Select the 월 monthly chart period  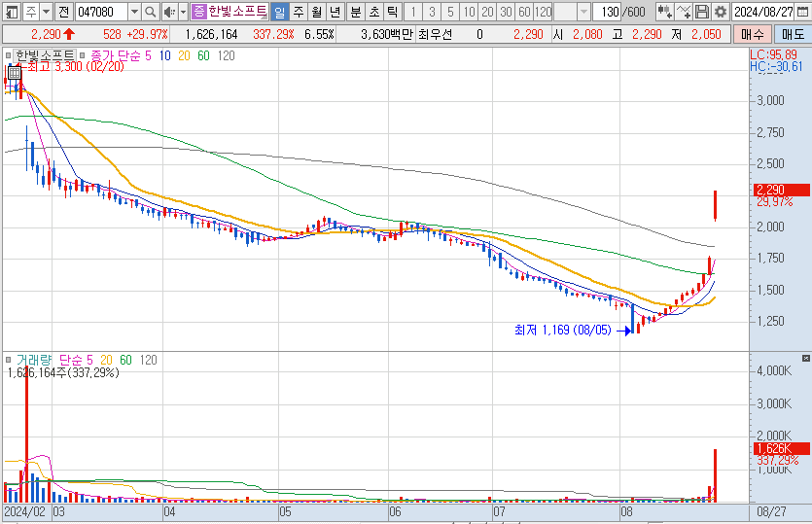(317, 12)
